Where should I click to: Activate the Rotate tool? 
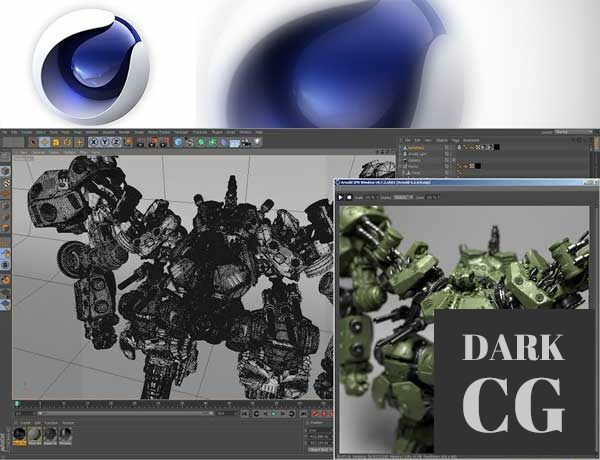point(67,143)
